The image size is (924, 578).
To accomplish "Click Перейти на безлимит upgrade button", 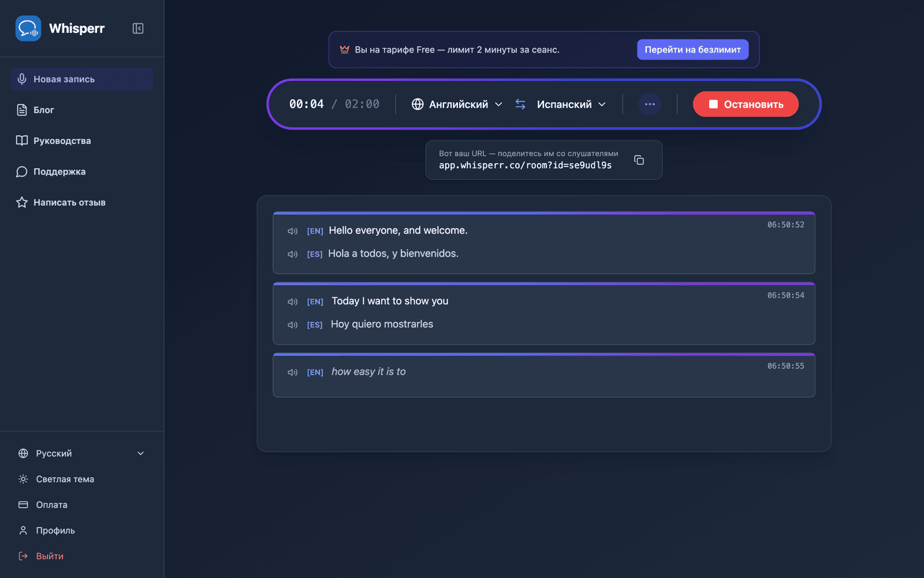I will point(692,50).
